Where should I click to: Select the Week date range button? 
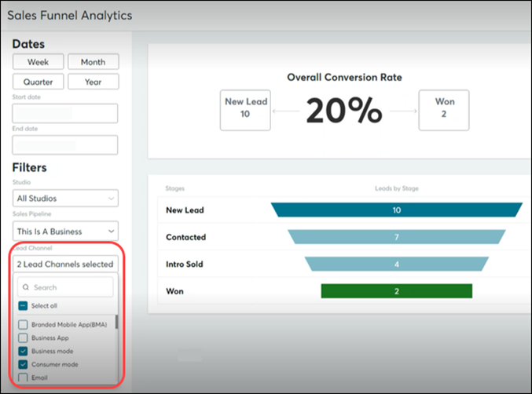coord(38,62)
